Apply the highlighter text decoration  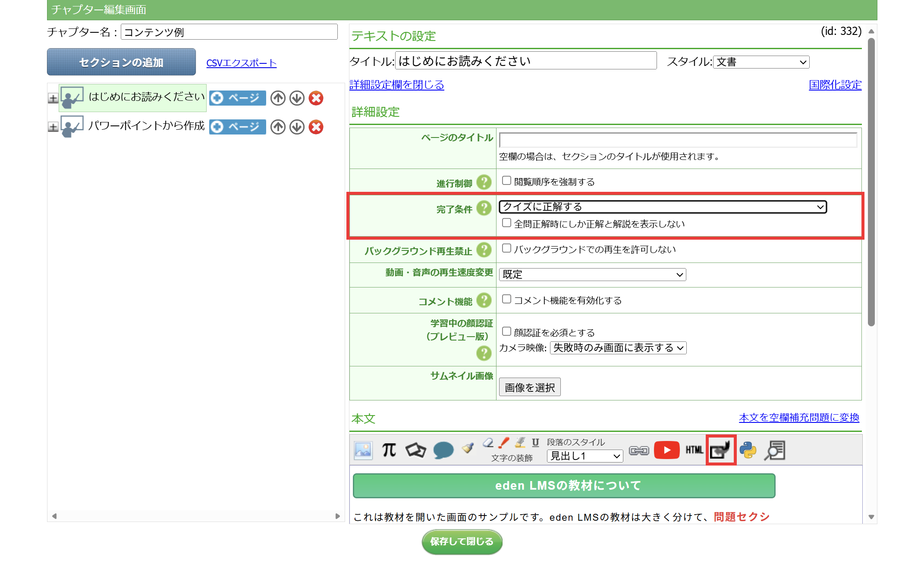click(520, 443)
